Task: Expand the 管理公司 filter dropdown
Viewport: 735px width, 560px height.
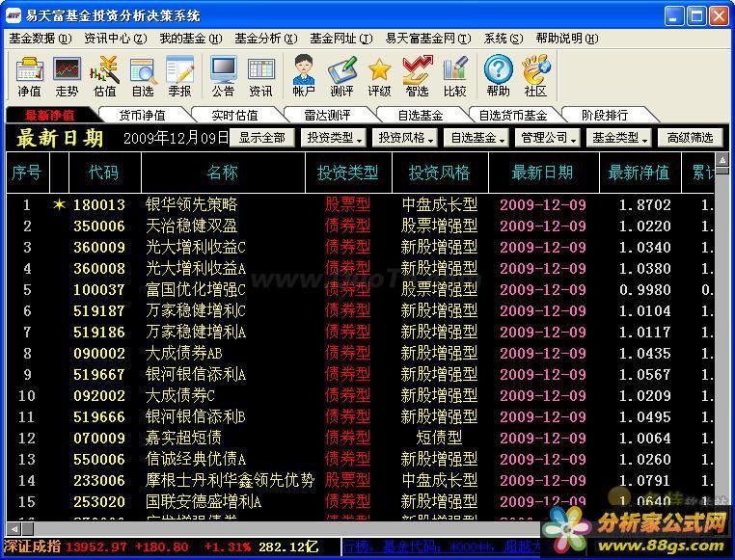Action: tap(548, 138)
